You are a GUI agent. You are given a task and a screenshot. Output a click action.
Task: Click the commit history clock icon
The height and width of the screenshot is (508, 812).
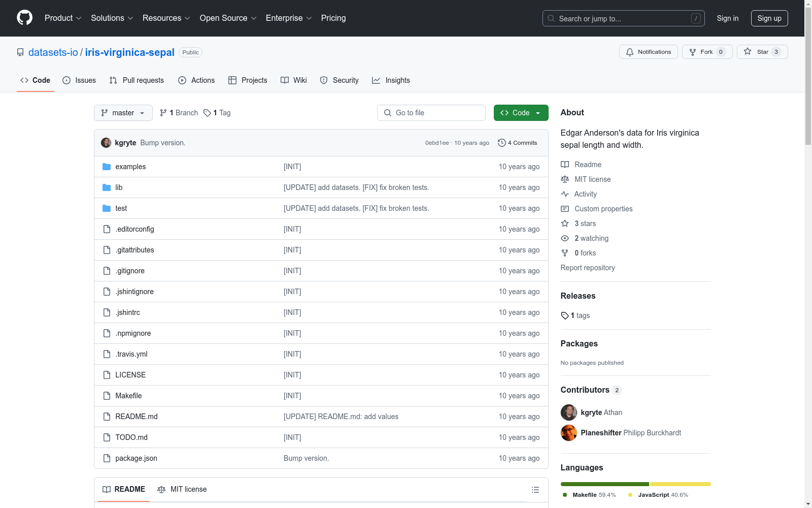[x=501, y=143]
